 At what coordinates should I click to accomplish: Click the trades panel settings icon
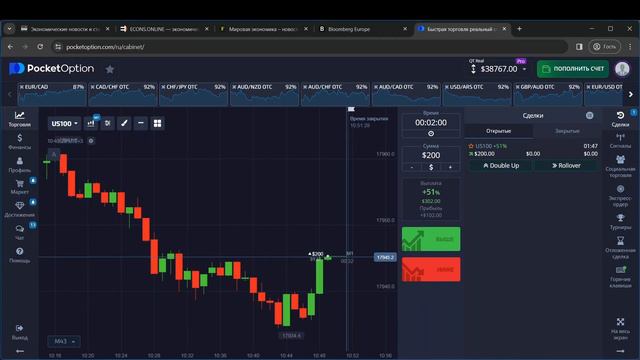(x=589, y=116)
